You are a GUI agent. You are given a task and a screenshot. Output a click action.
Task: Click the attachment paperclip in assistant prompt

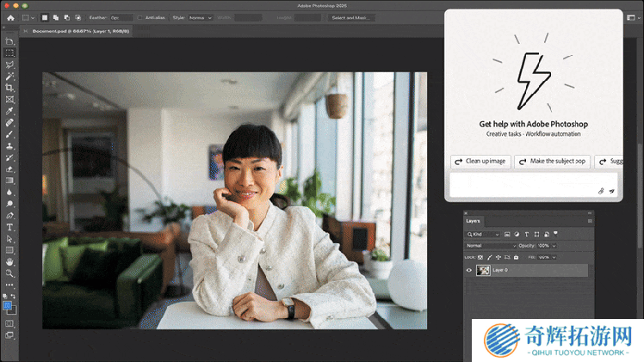[x=601, y=190]
